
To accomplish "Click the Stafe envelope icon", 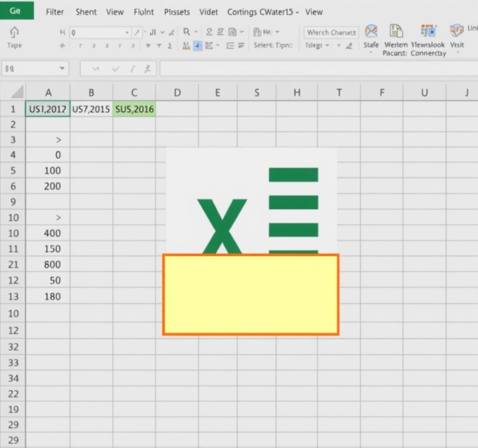I will point(371,31).
